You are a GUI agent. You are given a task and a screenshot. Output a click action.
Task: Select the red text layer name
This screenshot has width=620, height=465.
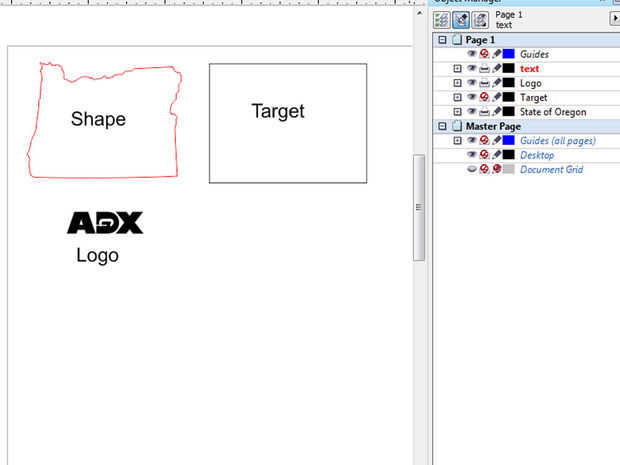529,69
